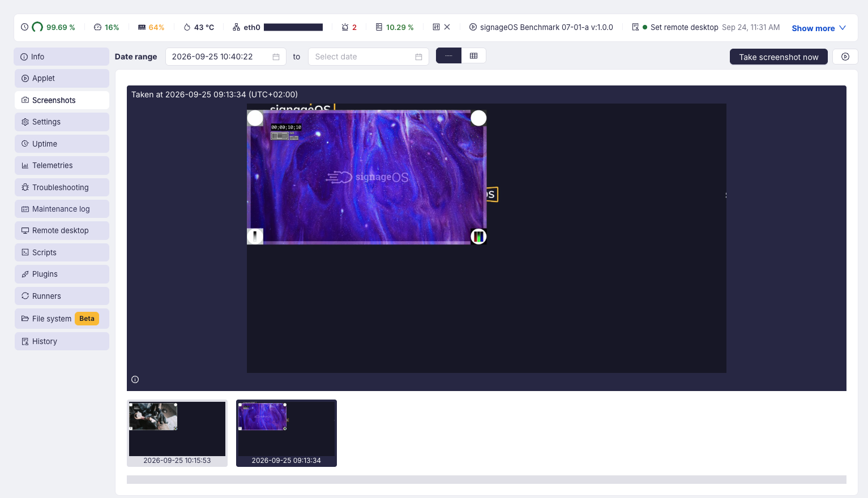This screenshot has height=498, width=868.
Task: Click the Set remote desktop history icon
Action: 635,27
